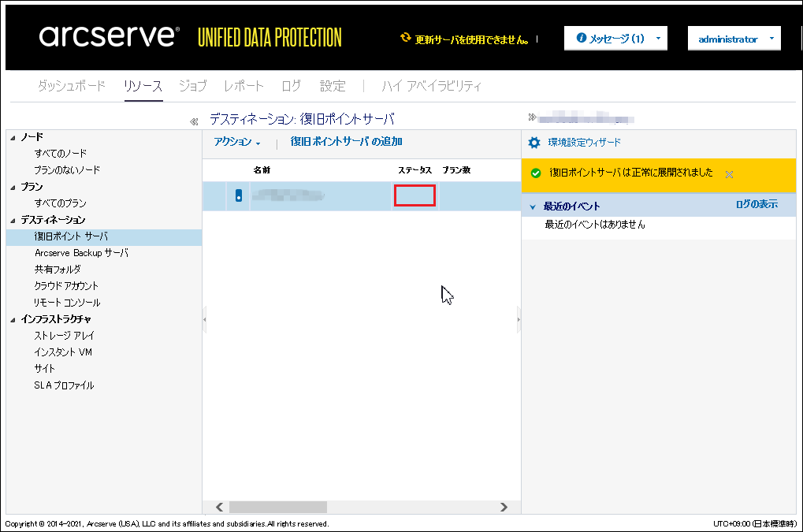
Task: Click the 名前 column header
Action: click(x=262, y=170)
